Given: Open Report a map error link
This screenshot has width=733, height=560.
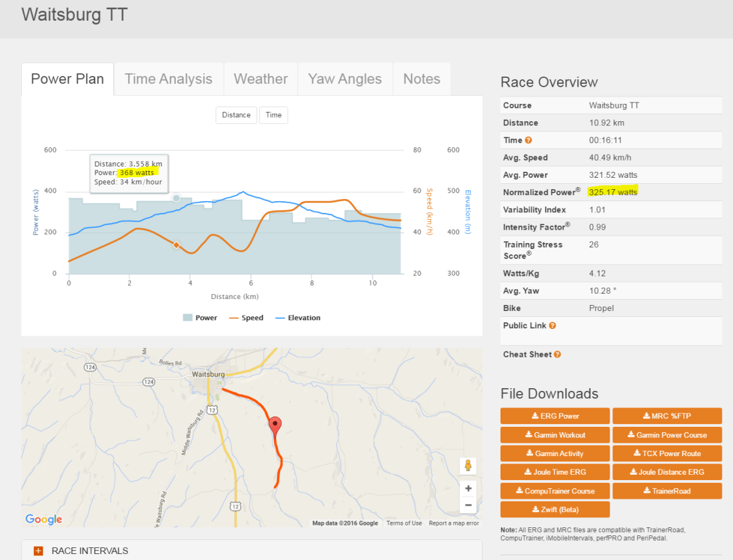Looking at the screenshot, I should [454, 523].
